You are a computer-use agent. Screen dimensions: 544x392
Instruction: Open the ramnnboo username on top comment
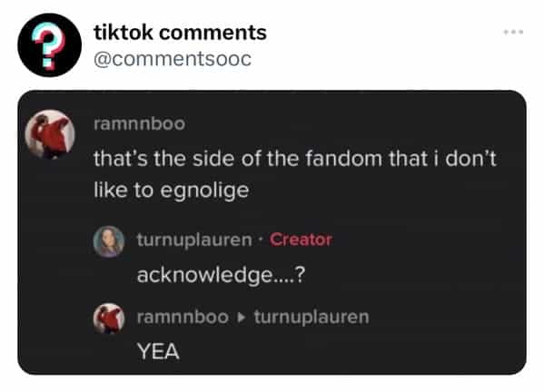(x=140, y=123)
